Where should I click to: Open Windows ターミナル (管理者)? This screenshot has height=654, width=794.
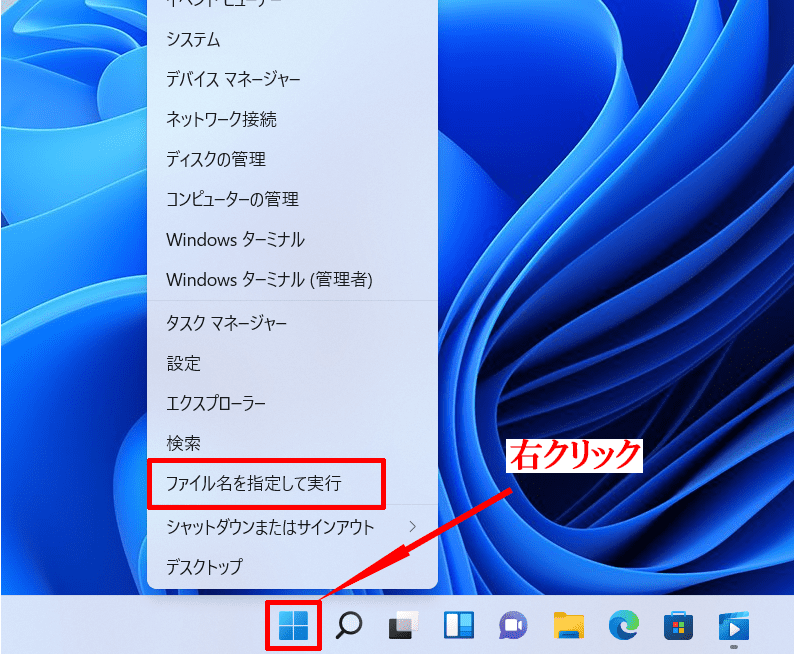[269, 279]
